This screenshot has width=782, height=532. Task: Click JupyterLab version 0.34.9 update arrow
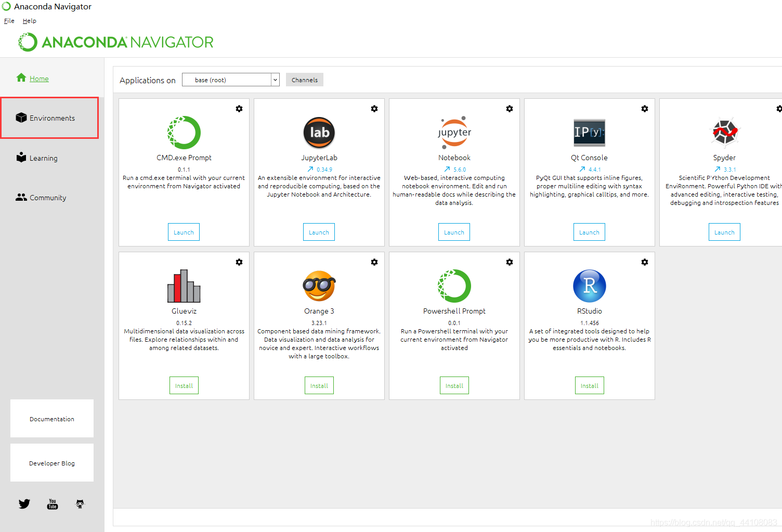point(310,169)
